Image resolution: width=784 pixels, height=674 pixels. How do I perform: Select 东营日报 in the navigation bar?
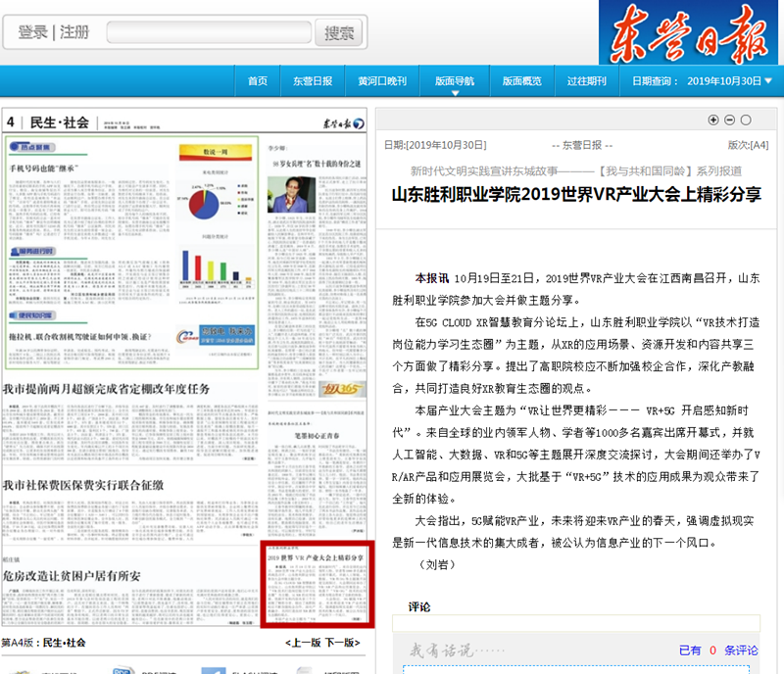point(313,81)
